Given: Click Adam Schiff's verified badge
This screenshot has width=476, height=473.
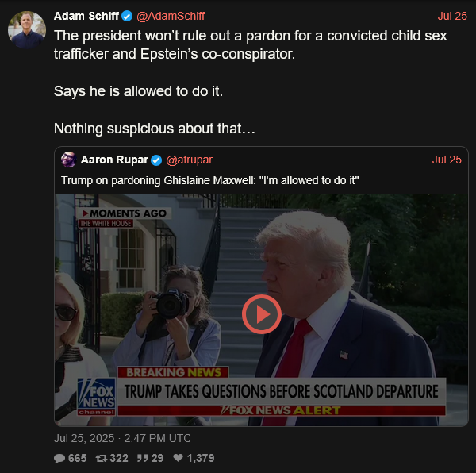Looking at the screenshot, I should click(x=127, y=16).
